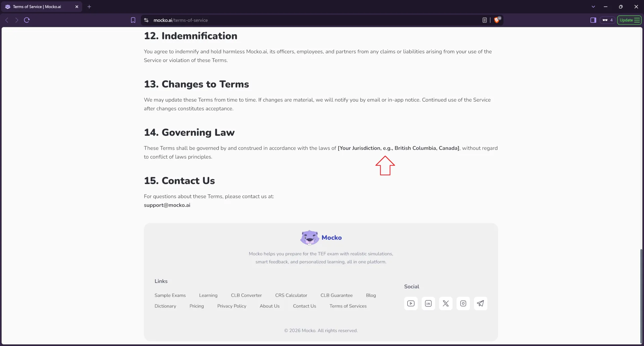This screenshot has height=346, width=644.
Task: Open the Learning footer link
Action: pos(208,295)
